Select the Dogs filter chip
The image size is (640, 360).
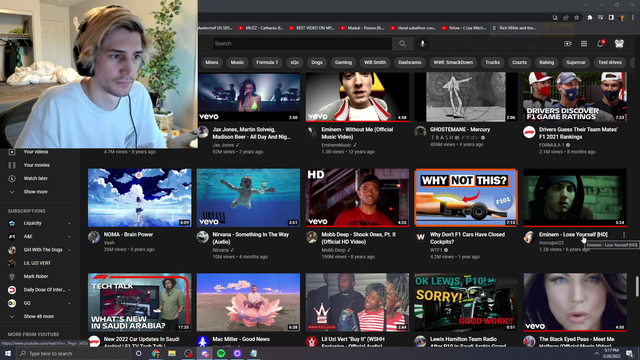click(x=317, y=62)
